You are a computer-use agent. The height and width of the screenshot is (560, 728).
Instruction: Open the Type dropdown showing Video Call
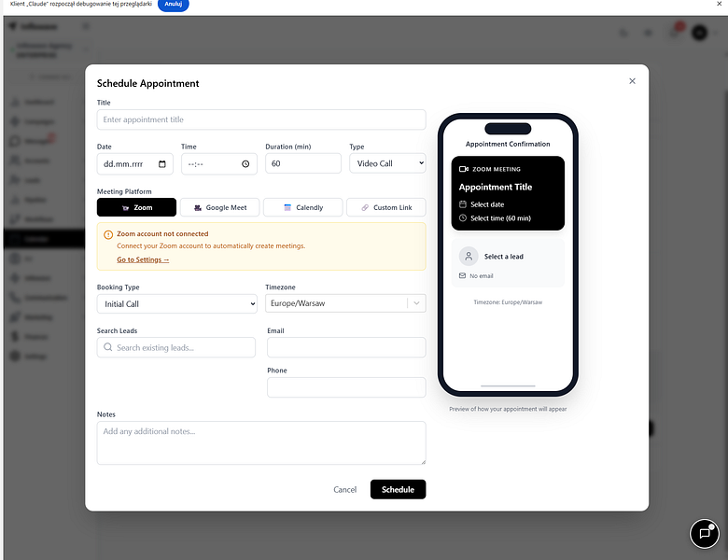(387, 163)
